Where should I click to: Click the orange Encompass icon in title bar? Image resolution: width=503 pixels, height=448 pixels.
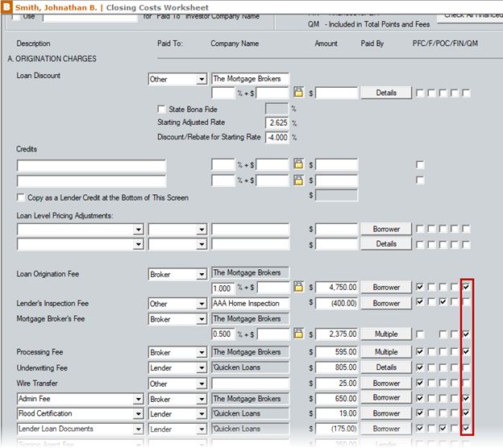coord(6,6)
